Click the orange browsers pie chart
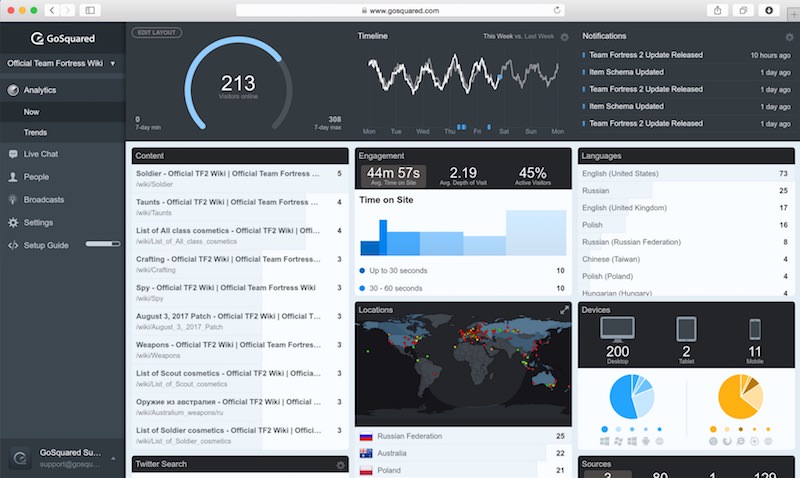The image size is (800, 478). pyautogui.click(x=740, y=397)
